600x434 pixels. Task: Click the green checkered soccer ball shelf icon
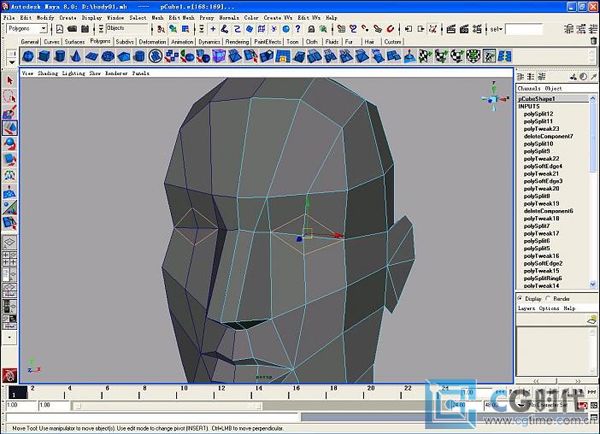473,57
